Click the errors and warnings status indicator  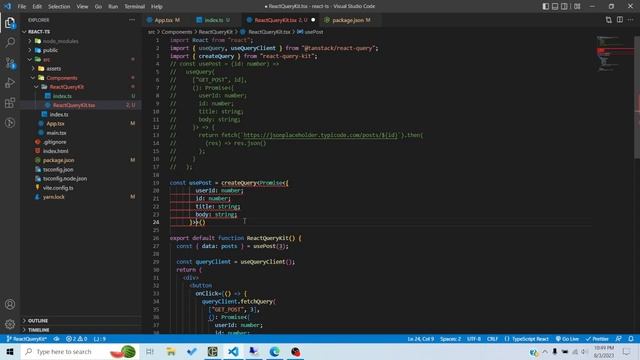76,339
